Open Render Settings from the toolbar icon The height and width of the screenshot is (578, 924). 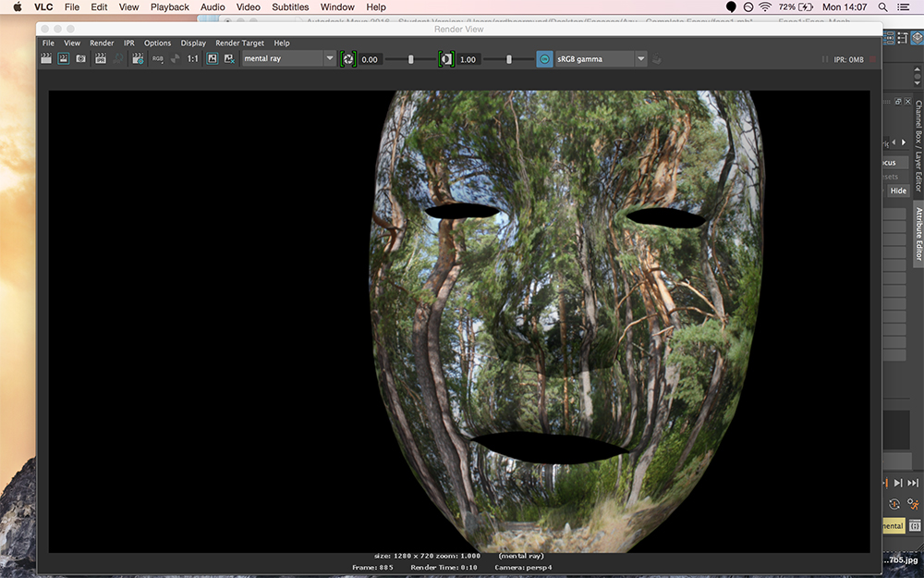click(138, 58)
